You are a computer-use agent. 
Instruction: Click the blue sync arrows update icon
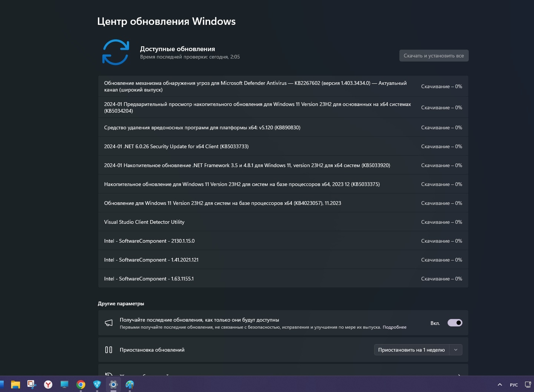coord(116,52)
